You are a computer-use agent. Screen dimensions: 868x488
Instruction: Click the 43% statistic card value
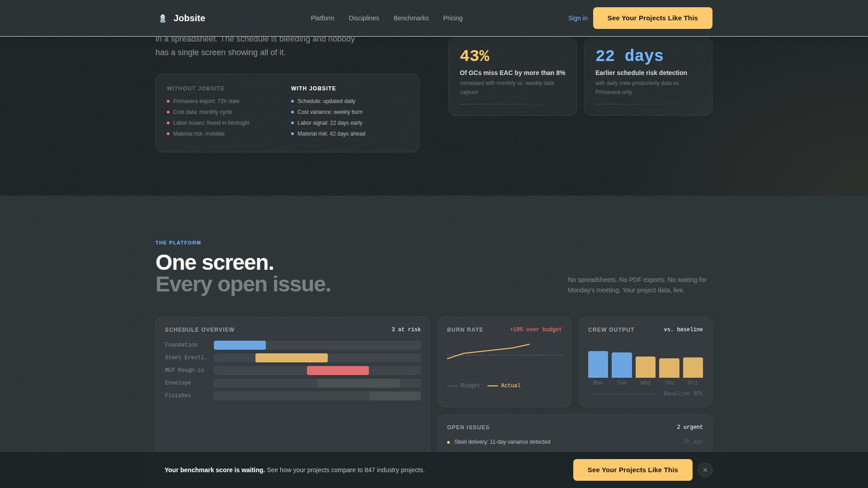[x=475, y=56]
